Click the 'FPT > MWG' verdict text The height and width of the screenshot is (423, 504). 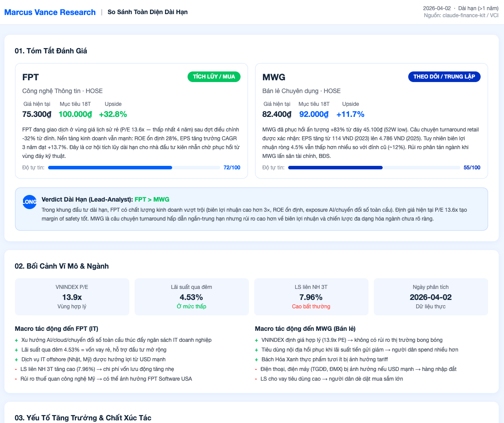pos(152,199)
